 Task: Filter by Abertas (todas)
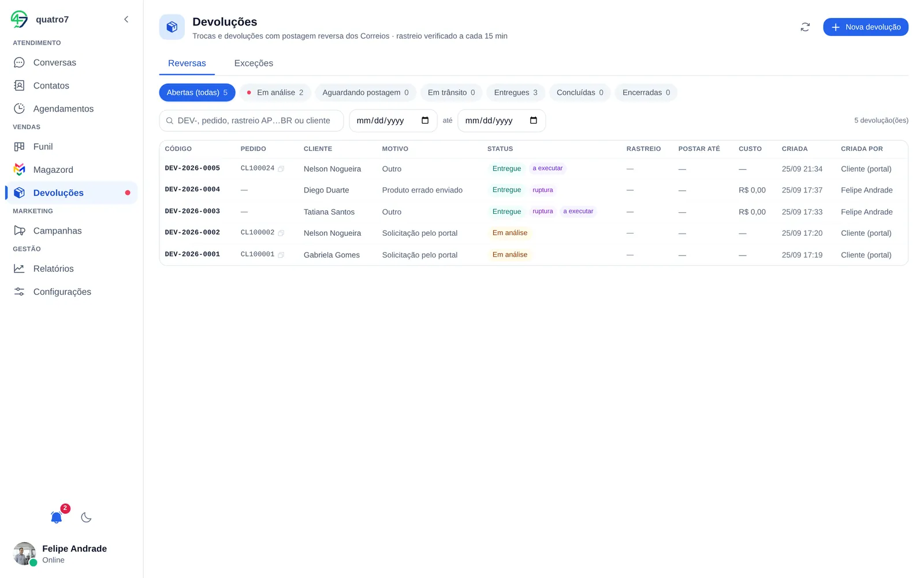pos(197,92)
